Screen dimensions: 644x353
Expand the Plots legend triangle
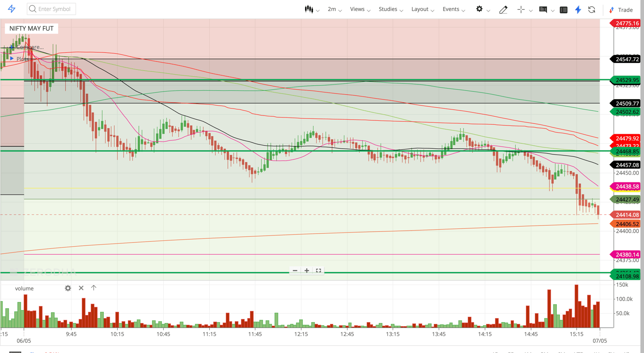(12, 59)
